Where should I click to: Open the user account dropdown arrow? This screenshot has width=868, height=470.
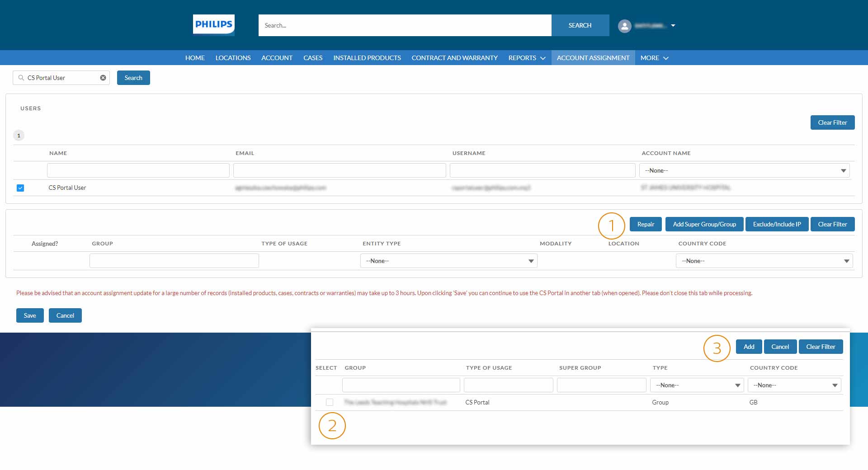673,26
